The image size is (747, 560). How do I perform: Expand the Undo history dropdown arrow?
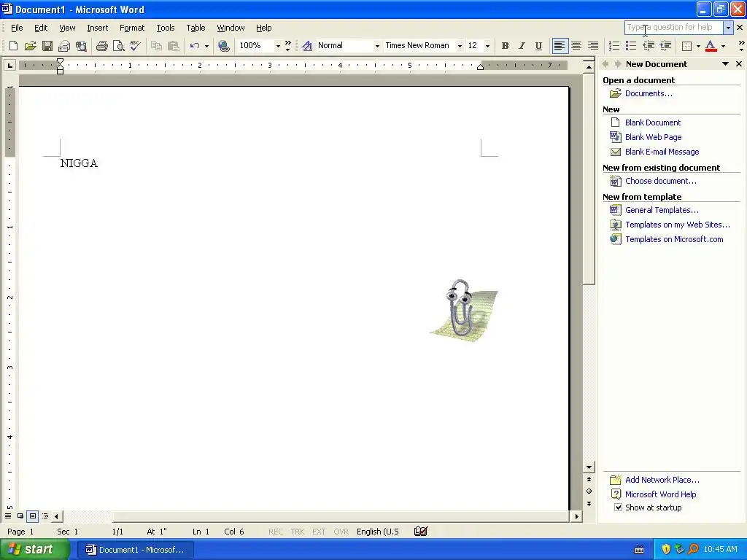[x=206, y=46]
